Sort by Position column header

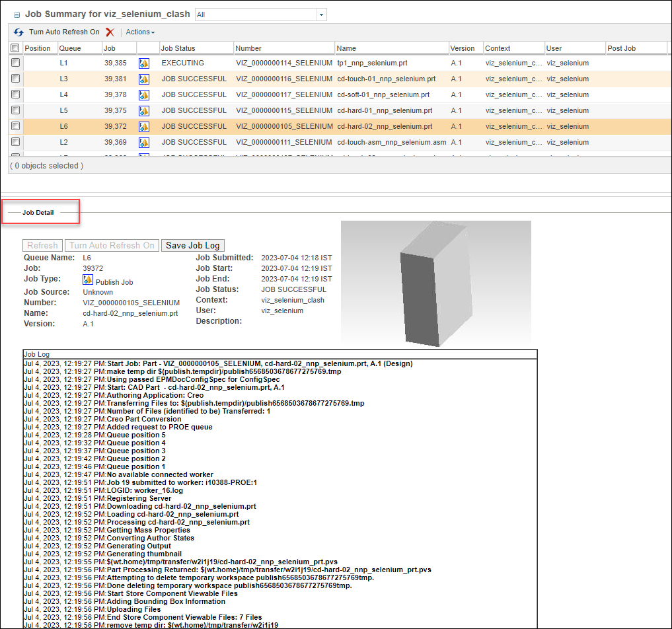[x=38, y=48]
